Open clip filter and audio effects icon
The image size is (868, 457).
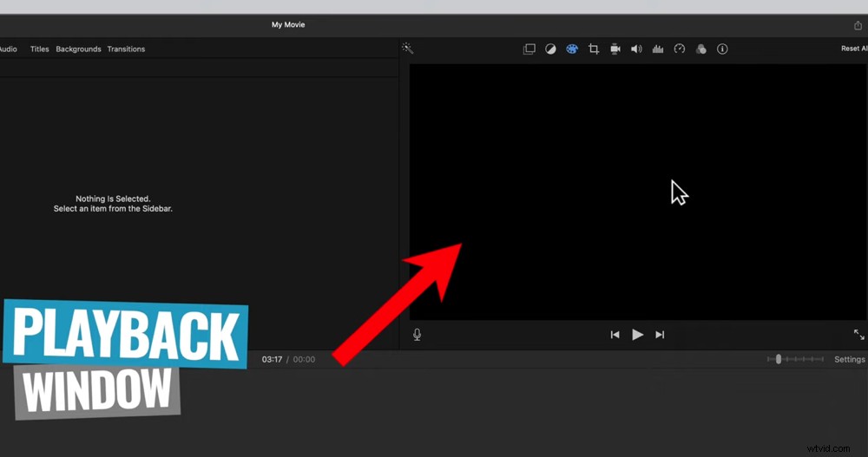(700, 49)
